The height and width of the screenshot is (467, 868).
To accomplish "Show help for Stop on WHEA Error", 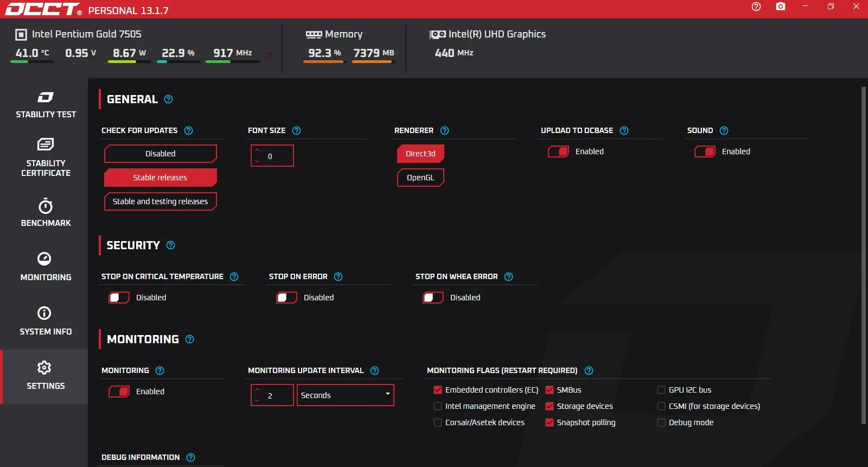I will (509, 277).
